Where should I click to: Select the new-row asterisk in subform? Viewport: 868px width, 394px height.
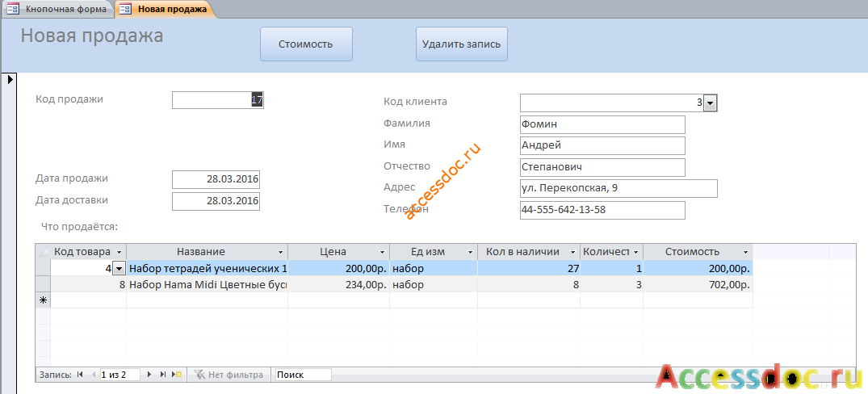click(43, 300)
